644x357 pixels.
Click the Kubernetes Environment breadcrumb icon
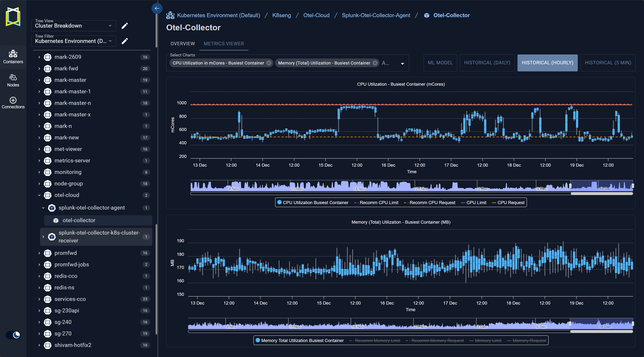click(x=170, y=15)
